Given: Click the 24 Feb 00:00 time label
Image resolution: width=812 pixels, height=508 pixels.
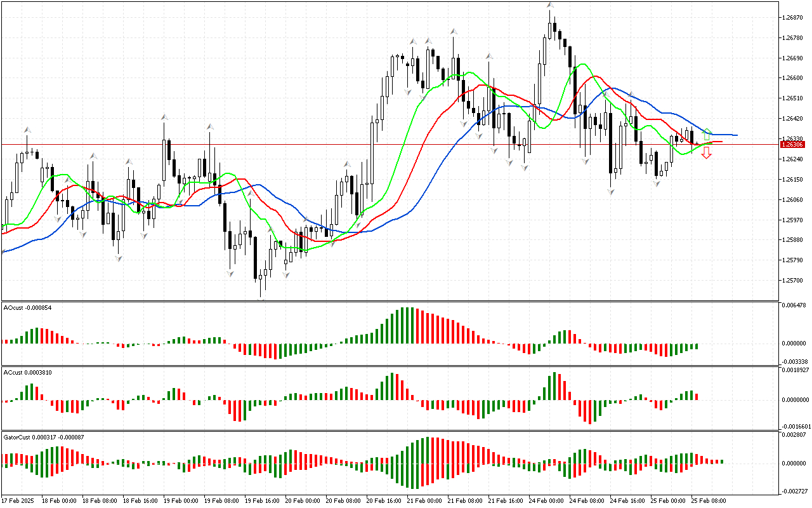Looking at the screenshot, I should pos(546,501).
